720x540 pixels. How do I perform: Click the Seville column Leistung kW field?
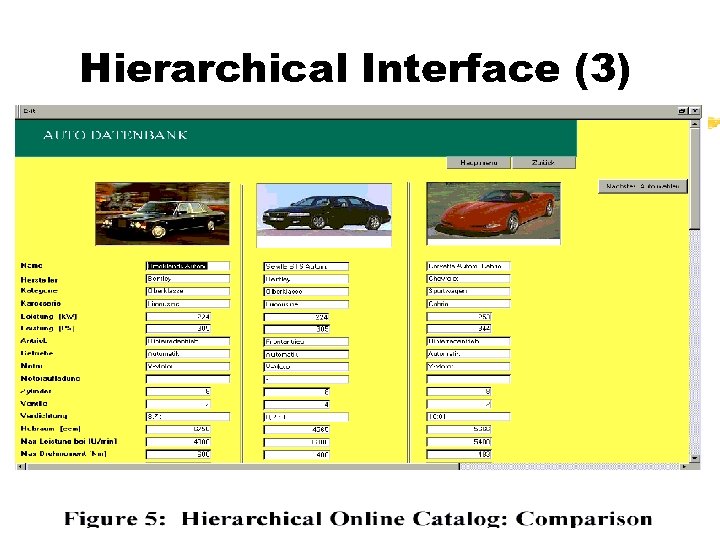[x=296, y=317]
